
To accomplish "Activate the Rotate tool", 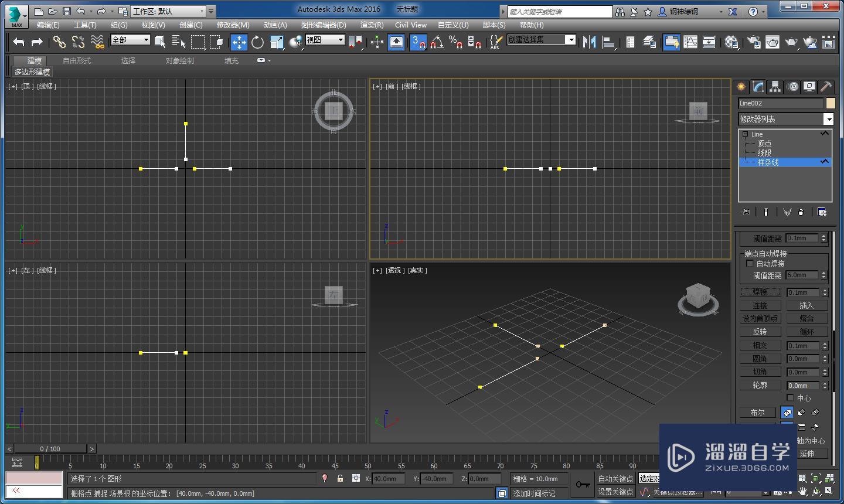I will (257, 42).
